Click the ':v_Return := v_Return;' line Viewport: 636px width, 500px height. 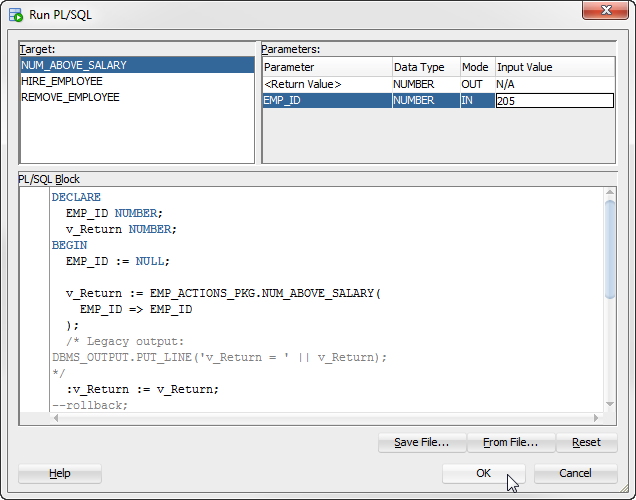click(142, 389)
